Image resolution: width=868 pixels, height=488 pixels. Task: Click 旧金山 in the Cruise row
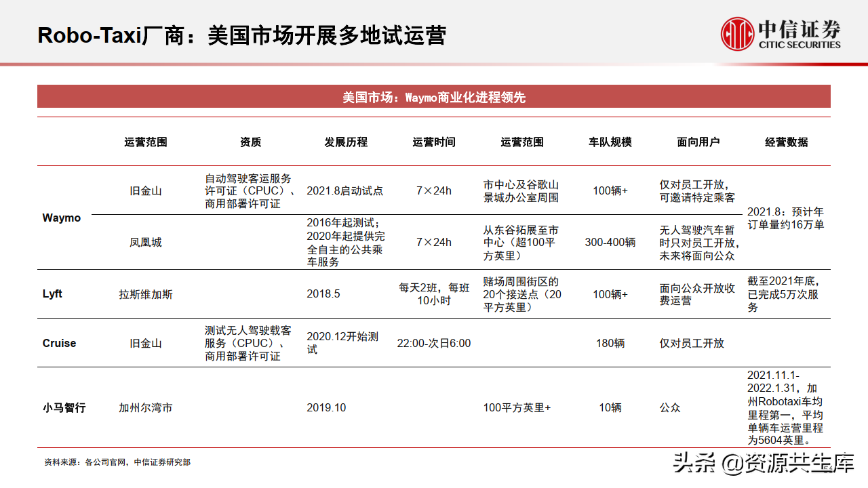coord(146,343)
